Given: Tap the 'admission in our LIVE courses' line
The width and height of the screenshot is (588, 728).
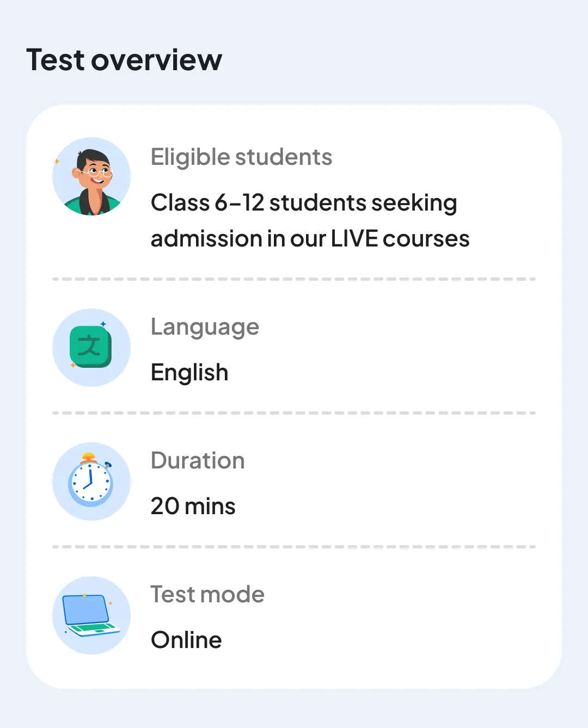Looking at the screenshot, I should tap(310, 239).
